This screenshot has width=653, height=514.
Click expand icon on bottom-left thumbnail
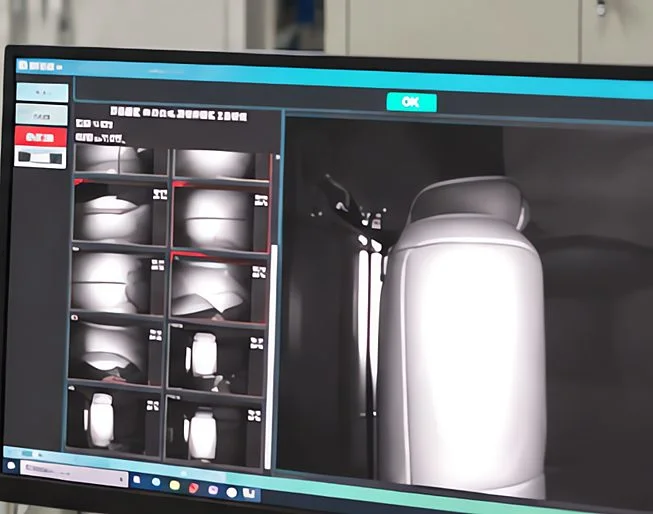[153, 405]
